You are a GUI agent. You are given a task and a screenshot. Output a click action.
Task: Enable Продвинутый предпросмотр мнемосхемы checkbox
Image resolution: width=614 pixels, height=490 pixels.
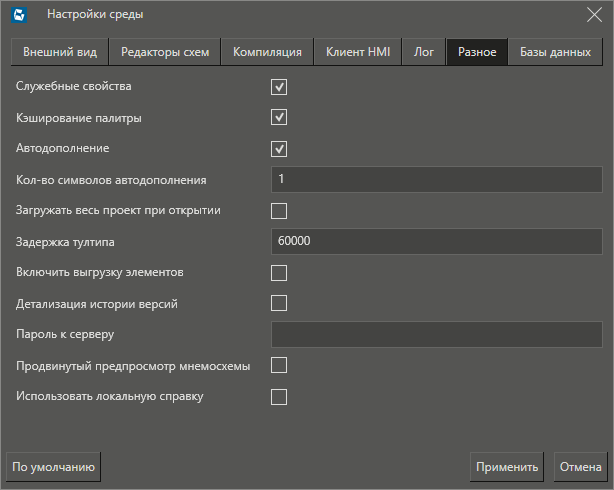point(279,365)
